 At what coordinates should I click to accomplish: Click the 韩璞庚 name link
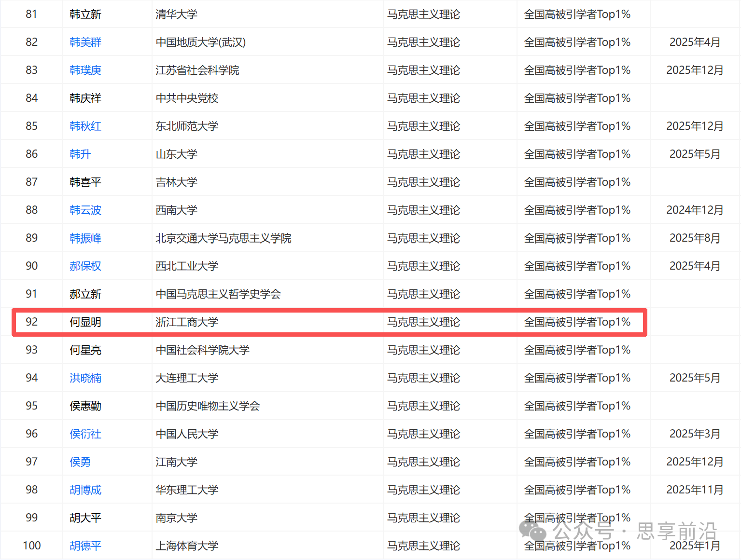85,70
